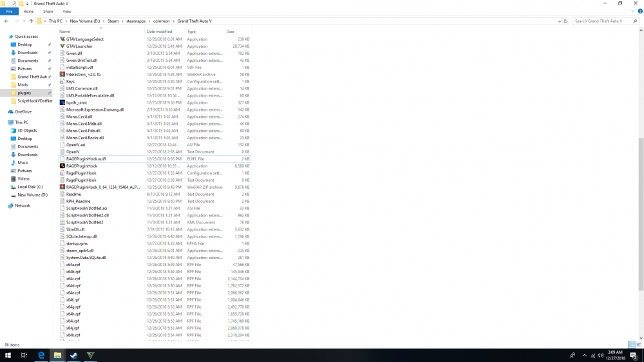
Task: Expand the common breadcrumb chevron
Action: coord(173,21)
